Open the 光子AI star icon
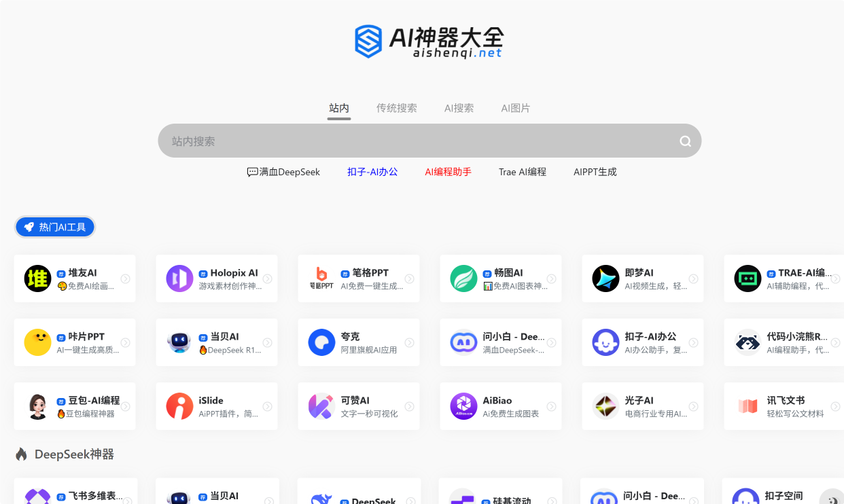The height and width of the screenshot is (504, 844). [x=606, y=406]
